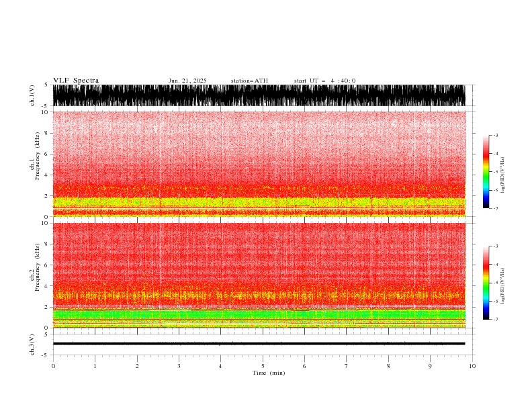Viewport: 532px width, 411px height.
Task: Click time axis tick label "10"
Action: (x=472, y=366)
